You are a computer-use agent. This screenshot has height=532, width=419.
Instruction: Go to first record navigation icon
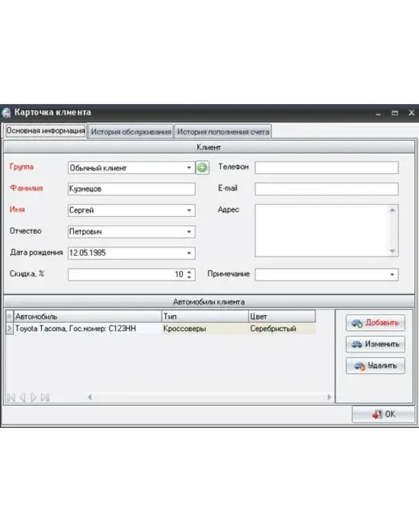coord(11,397)
